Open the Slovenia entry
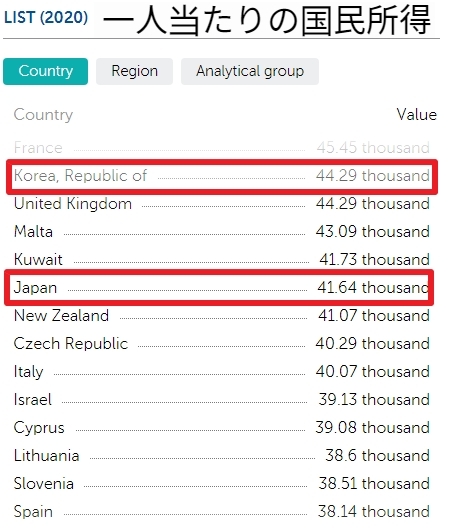Screen dimensions: 449x529 (222, 484)
